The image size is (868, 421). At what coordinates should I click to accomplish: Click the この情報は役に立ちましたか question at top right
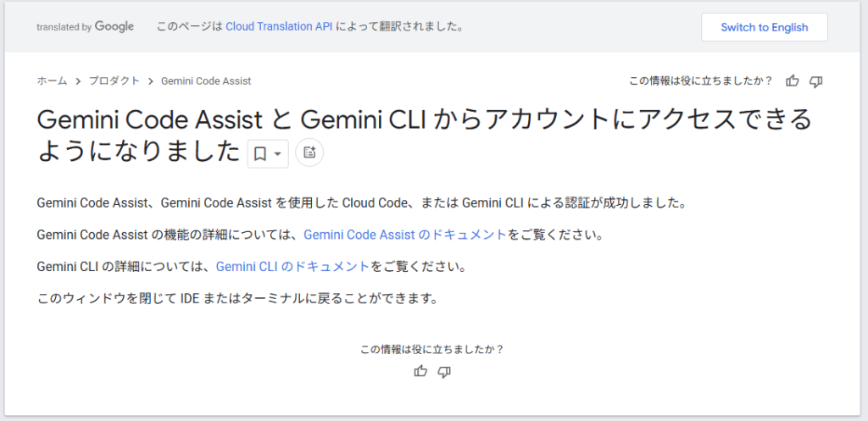tap(700, 81)
